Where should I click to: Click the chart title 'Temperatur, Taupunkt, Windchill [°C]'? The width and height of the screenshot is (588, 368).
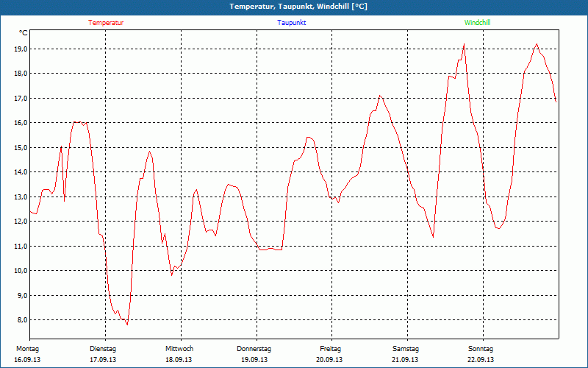click(x=298, y=7)
